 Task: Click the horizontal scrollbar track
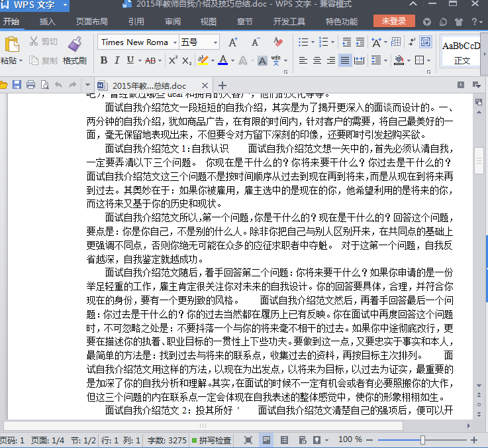click(x=203, y=425)
